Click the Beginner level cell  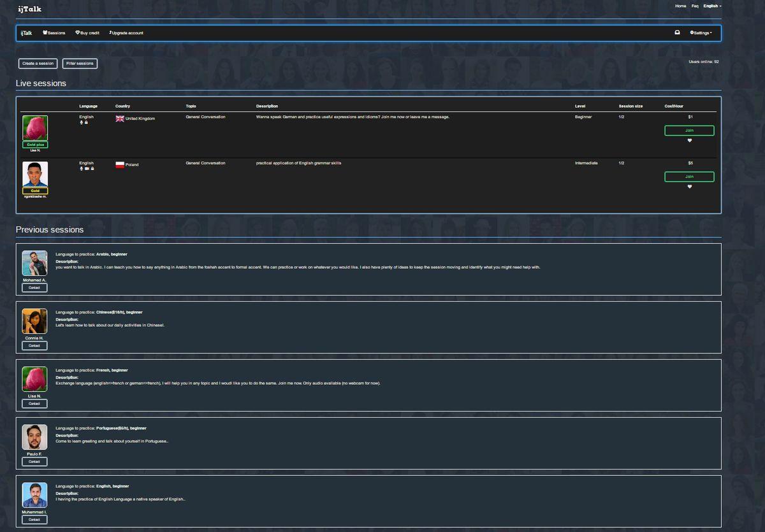583,117
